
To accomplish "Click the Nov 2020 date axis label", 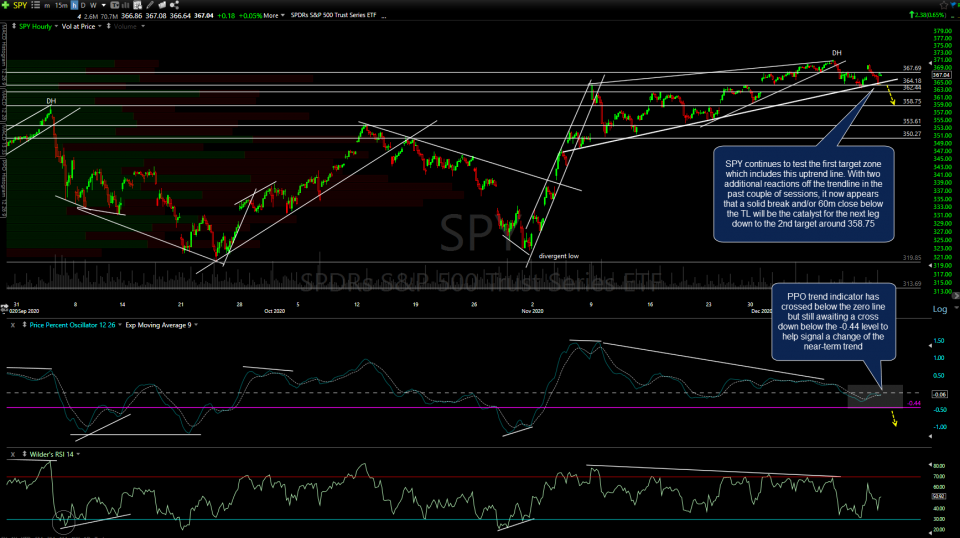I will [532, 311].
